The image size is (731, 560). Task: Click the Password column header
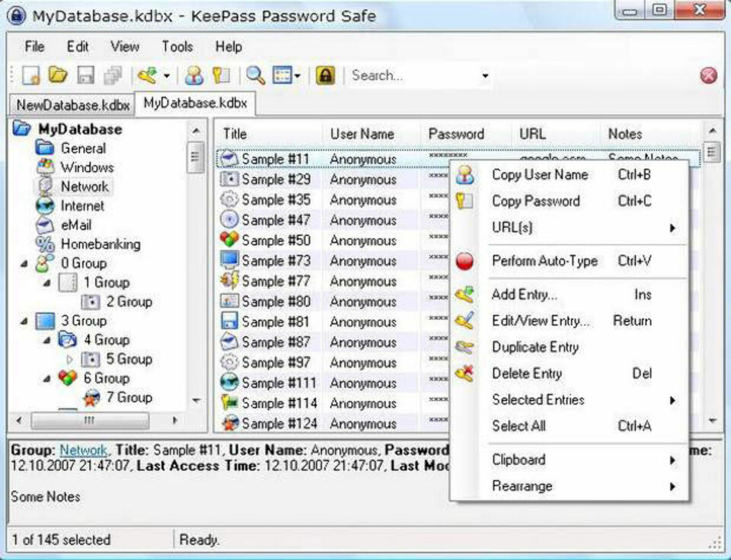click(466, 134)
